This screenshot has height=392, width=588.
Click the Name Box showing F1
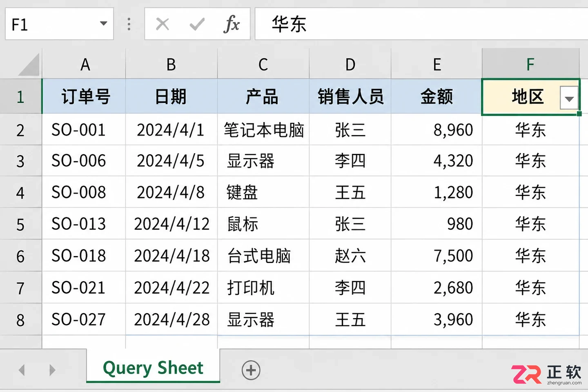59,24
